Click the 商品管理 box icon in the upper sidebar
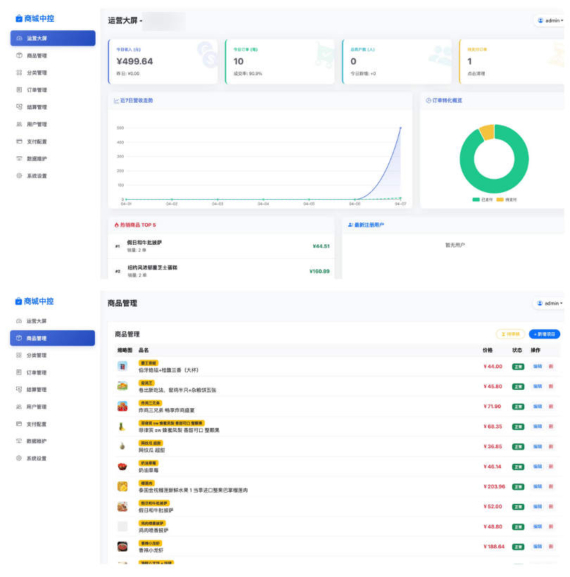 [20, 56]
